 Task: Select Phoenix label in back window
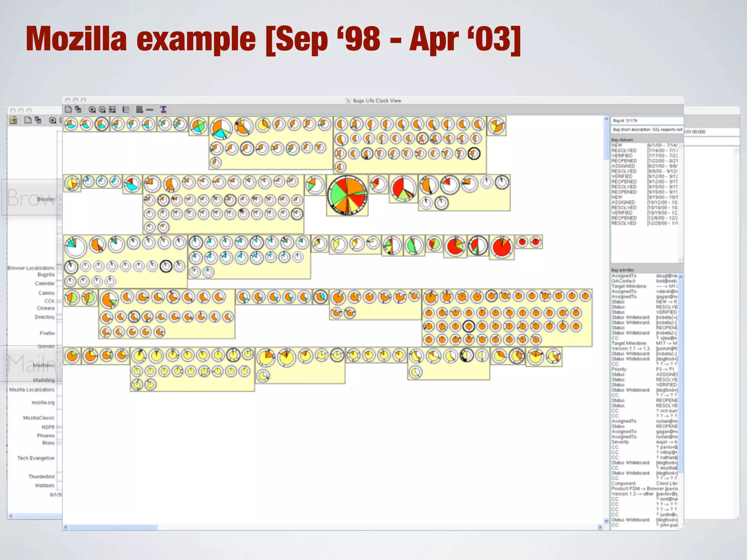[x=46, y=436]
